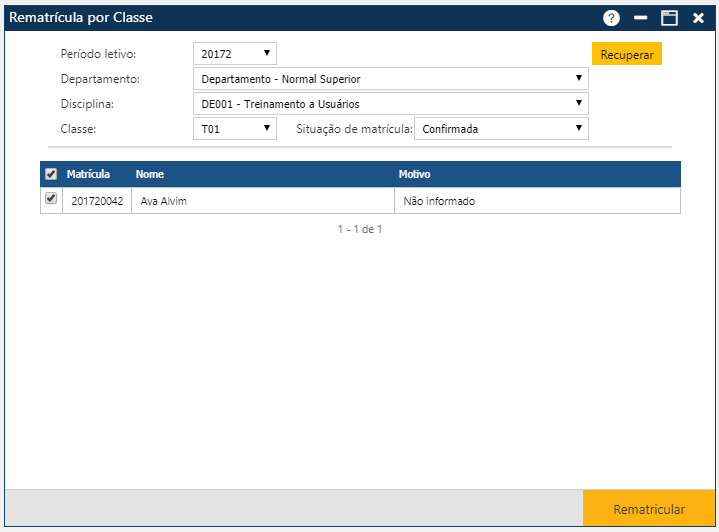The width and height of the screenshot is (719, 532).
Task: Close the Rematrícula por Classe dialog
Action: coord(698,18)
